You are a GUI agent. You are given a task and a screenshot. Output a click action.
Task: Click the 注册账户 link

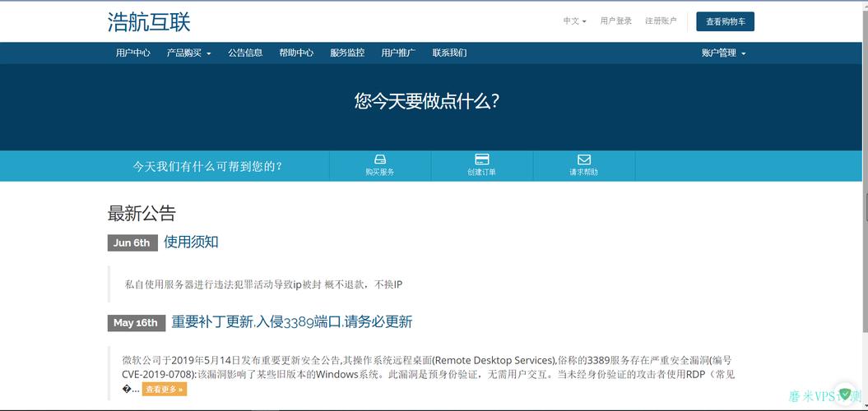[661, 21]
